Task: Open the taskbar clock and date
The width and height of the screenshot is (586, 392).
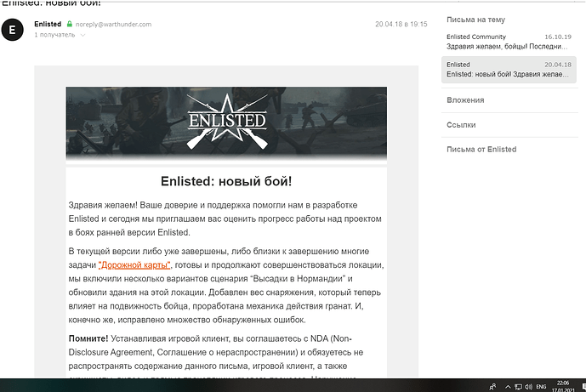Action: pos(559,384)
